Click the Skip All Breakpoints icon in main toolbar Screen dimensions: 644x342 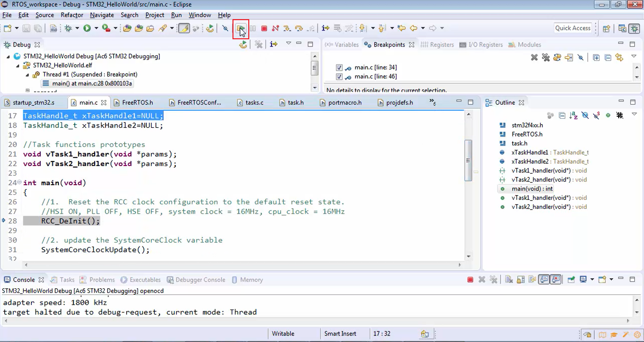pos(225,28)
